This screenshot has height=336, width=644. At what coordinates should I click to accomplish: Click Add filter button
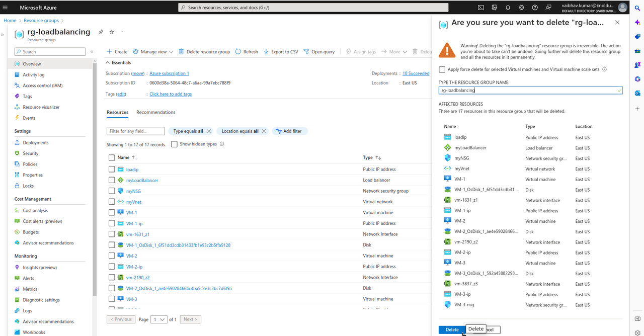point(290,131)
